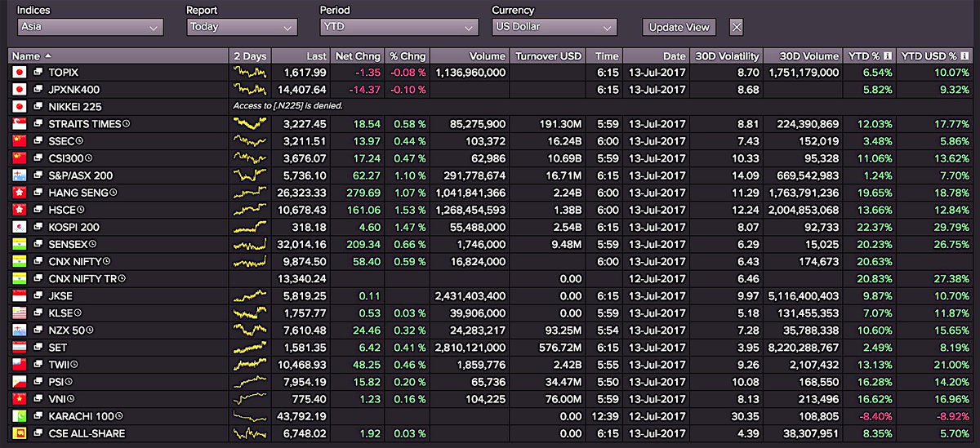Viewport: 980px width, 448px height.
Task: Click the Pakistan flag in KARACHI 100 row
Action: 18,416
